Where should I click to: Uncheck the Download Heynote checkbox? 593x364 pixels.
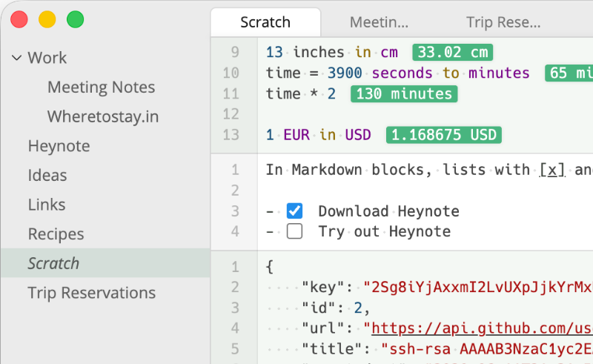[x=294, y=211]
